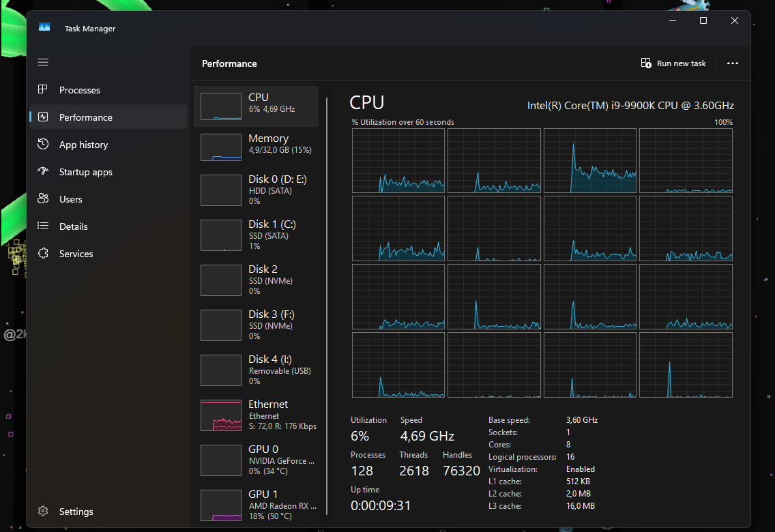The width and height of the screenshot is (775, 532).
Task: Select Disk 3 (F:) graph thumbnail
Action: [x=221, y=325]
